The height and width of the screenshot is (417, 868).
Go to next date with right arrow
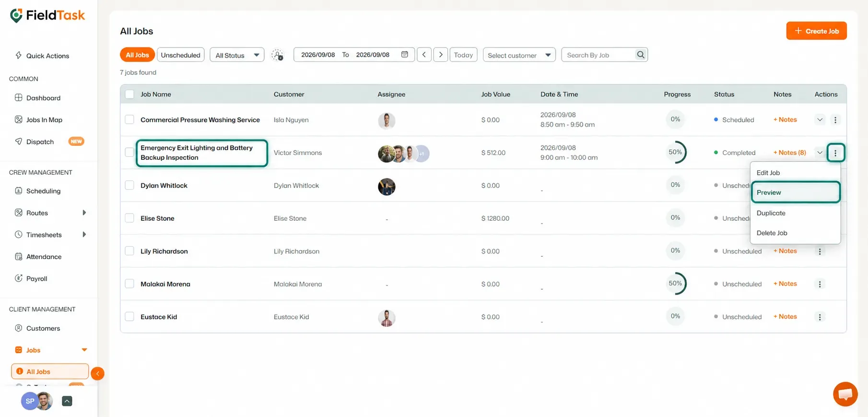click(441, 55)
